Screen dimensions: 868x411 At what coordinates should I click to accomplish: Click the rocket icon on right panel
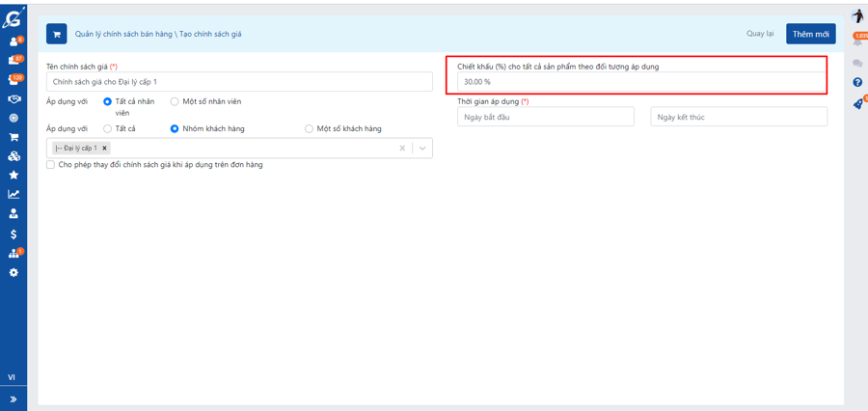tap(857, 104)
